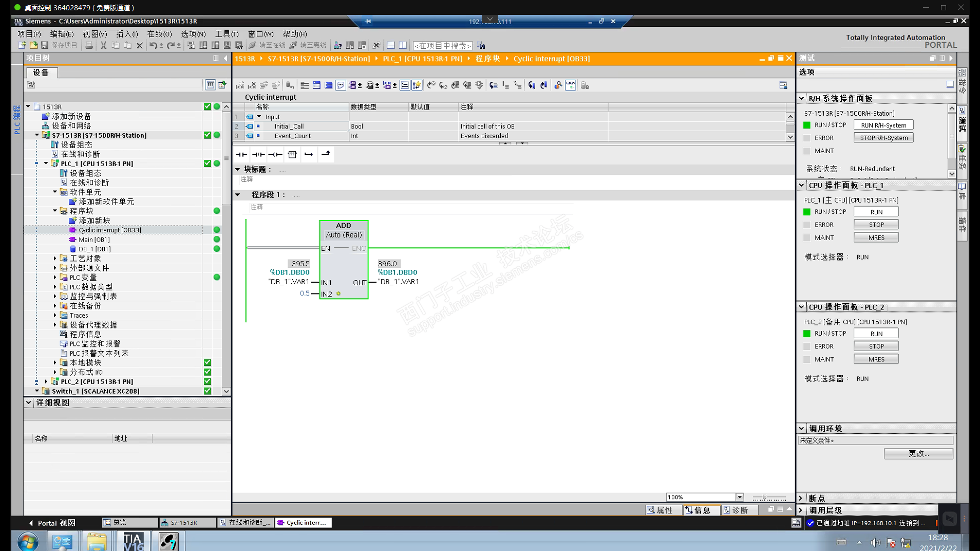Open the 项目(P) menu
The image size is (980, 551).
29,34
